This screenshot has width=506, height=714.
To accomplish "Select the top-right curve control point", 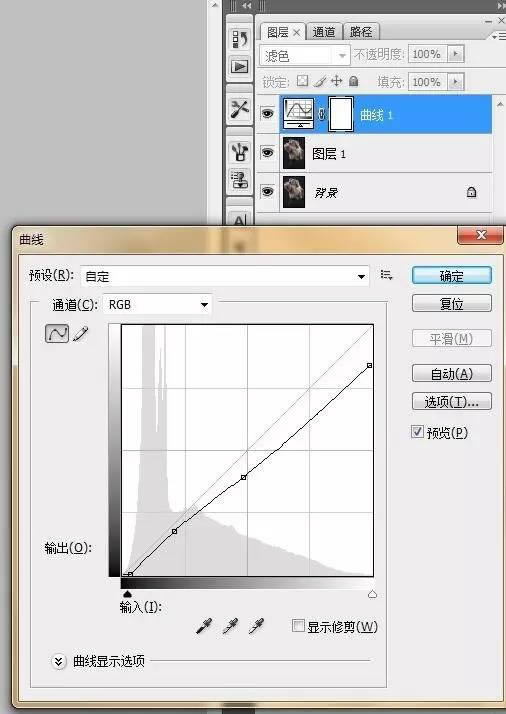I will click(x=369, y=365).
